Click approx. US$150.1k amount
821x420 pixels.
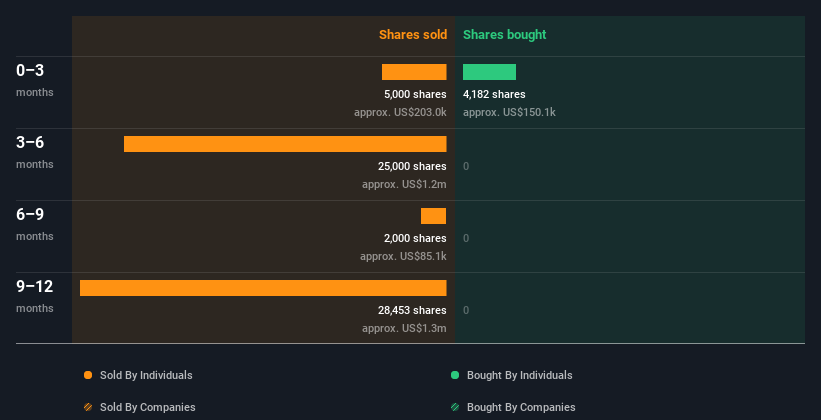(509, 112)
